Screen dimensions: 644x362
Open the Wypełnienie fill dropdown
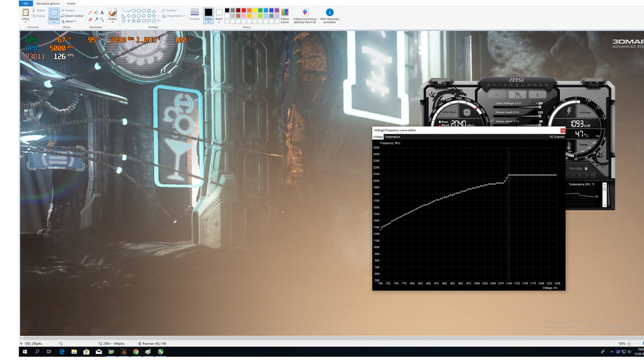coord(174,16)
